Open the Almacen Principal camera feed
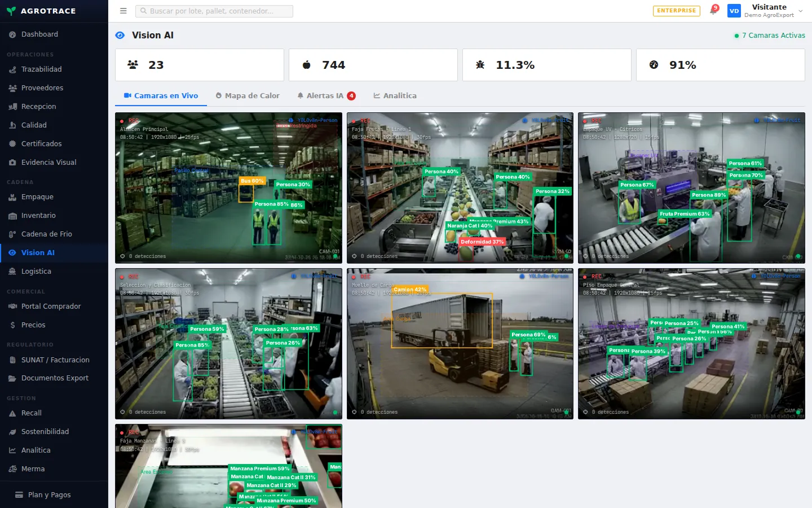The width and height of the screenshot is (812, 508). click(228, 188)
